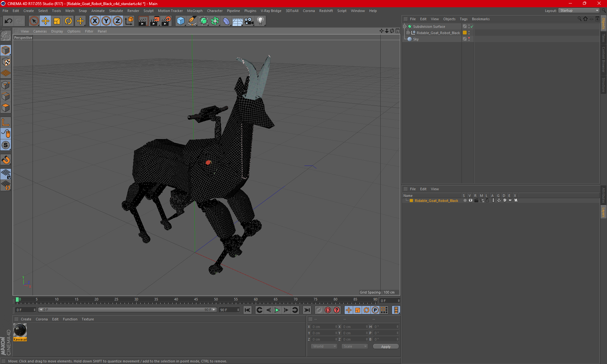Expand the Ridable_Goat_Robot_Black object node
Image resolution: width=607 pixels, height=364 pixels.
coord(408,33)
